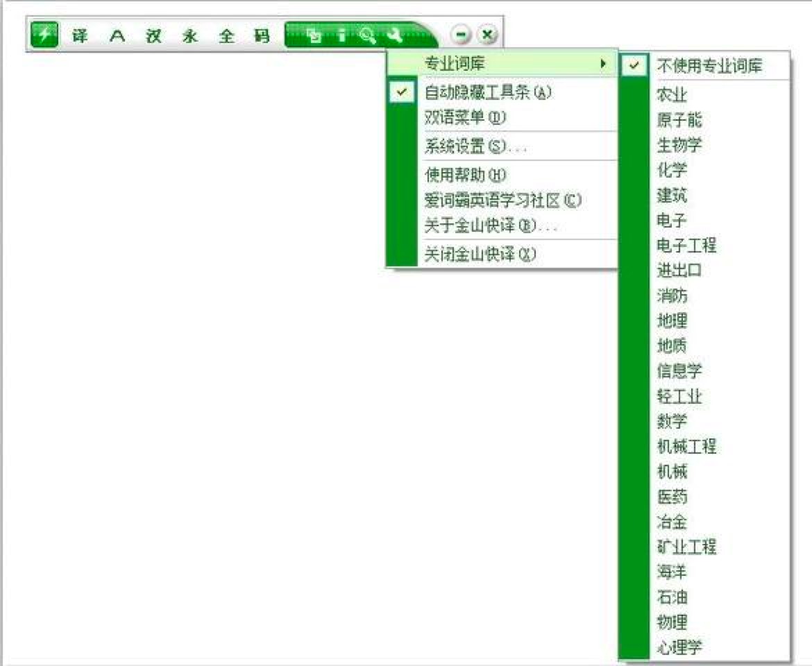Select the 医药 dictionary

pos(704,497)
